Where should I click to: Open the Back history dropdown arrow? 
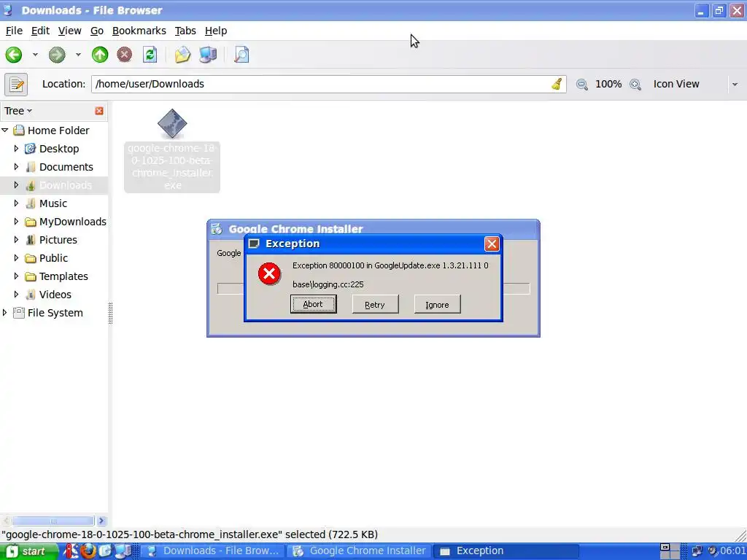[x=35, y=55]
